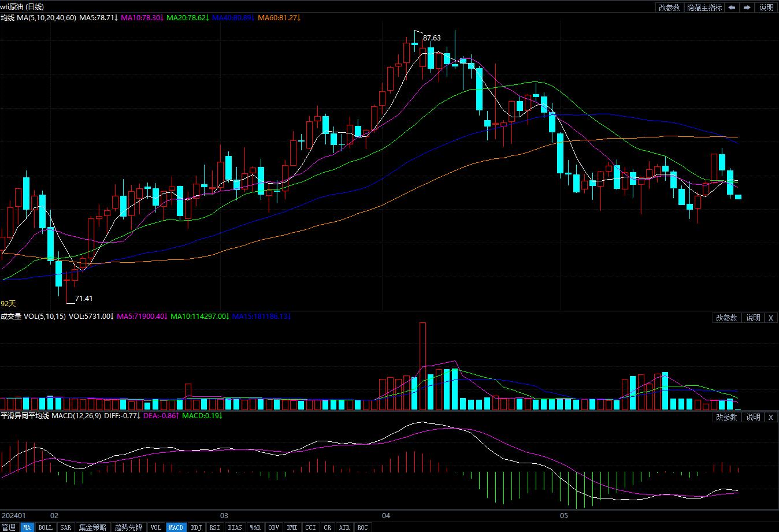This screenshot has width=779, height=532.
Task: Choose the 集金策略 indicator tab
Action: pos(92,527)
